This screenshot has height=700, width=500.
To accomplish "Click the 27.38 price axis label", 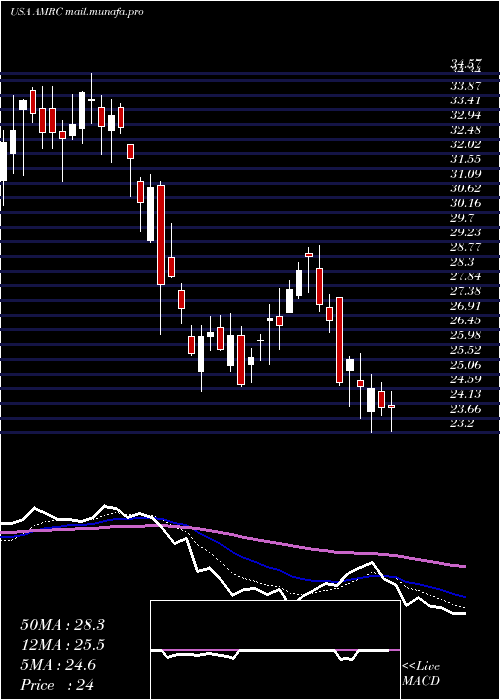I will (x=465, y=291).
